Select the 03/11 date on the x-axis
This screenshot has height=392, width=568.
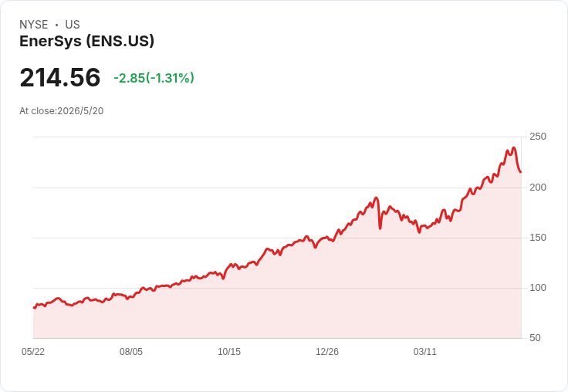click(x=425, y=351)
